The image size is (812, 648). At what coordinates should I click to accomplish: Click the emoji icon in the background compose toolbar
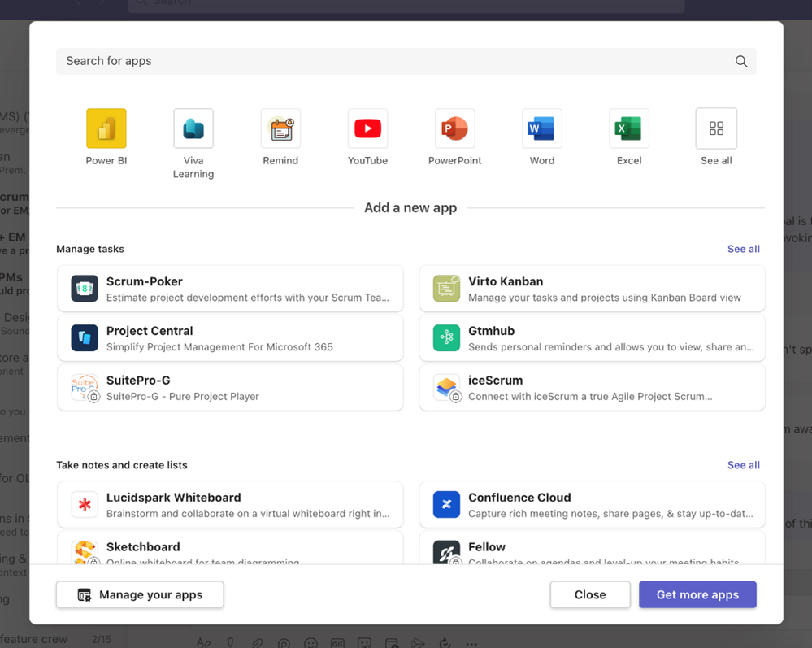pyautogui.click(x=310, y=643)
